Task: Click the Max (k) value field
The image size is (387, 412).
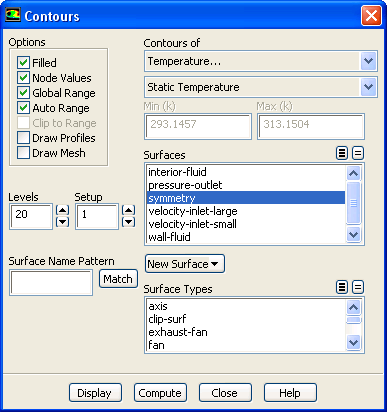Action: click(311, 126)
